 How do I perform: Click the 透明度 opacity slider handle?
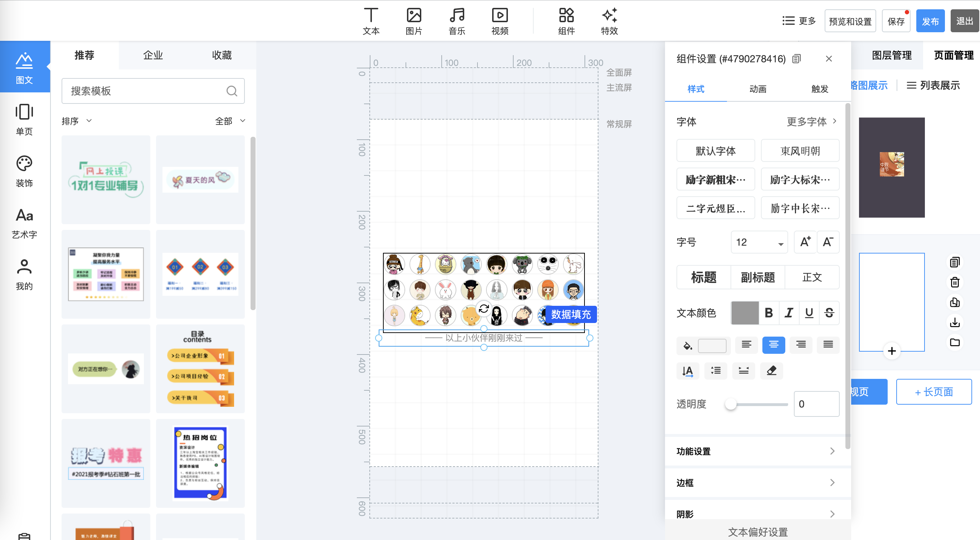point(731,404)
